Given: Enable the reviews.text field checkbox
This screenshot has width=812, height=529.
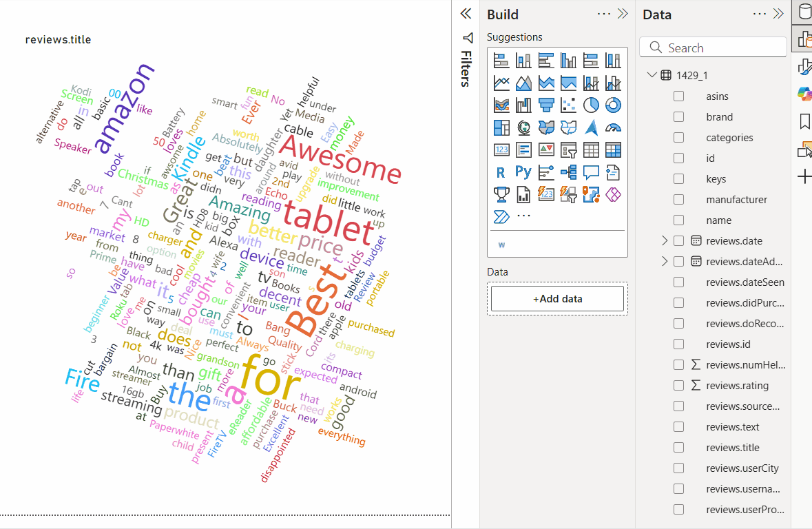Looking at the screenshot, I should pos(678,427).
